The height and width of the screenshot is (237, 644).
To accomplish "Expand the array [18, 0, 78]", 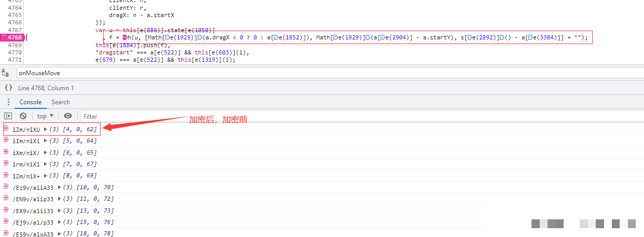I will [59, 234].
